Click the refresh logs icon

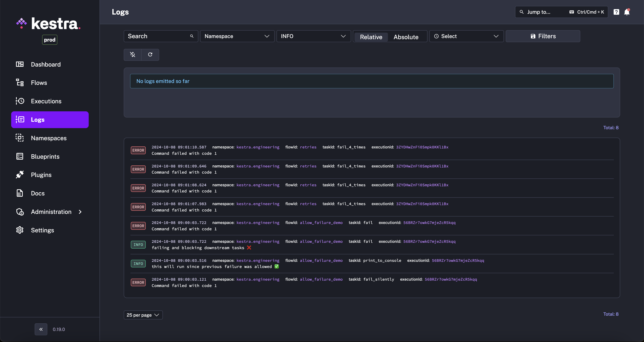point(150,54)
